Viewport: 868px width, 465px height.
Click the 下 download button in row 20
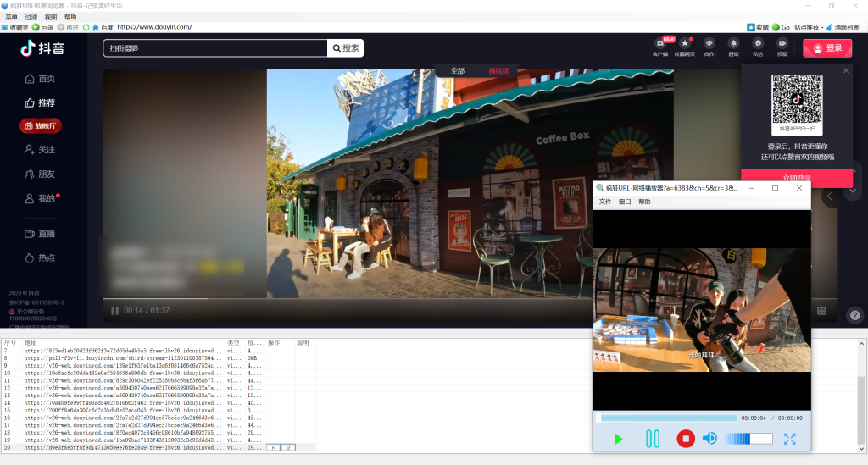[x=274, y=447]
